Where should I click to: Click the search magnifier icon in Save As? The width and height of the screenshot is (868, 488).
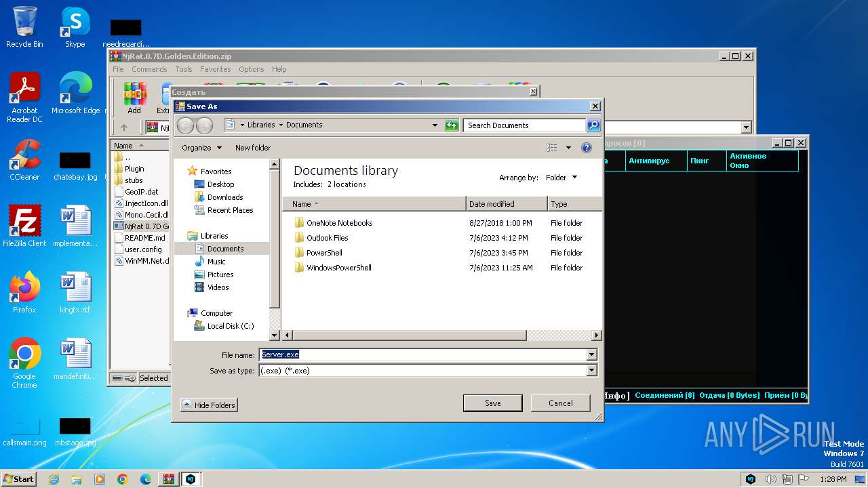tap(593, 125)
